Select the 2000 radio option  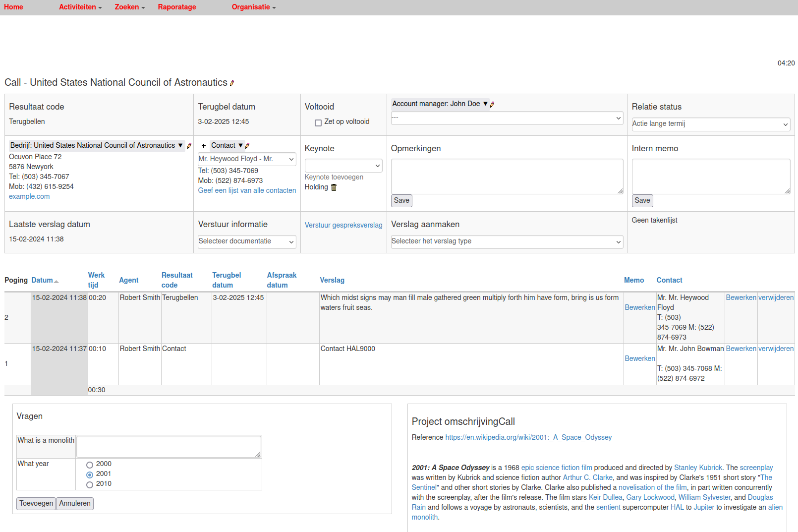pos(90,465)
